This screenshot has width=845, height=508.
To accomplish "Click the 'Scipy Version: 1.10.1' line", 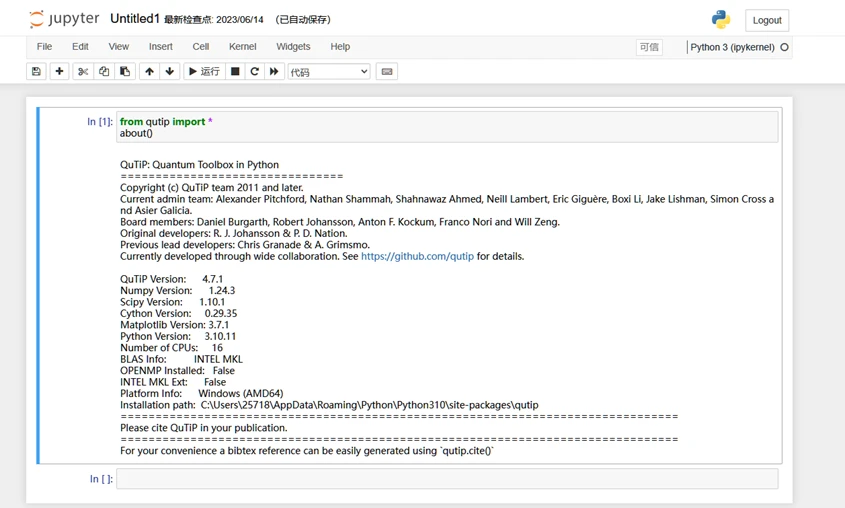I will click(x=172, y=302).
